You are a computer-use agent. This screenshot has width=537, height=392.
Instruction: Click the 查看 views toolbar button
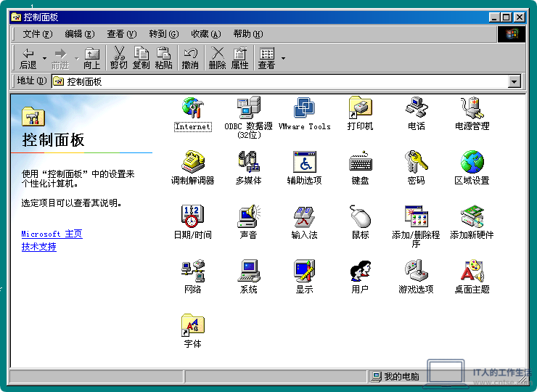point(266,58)
